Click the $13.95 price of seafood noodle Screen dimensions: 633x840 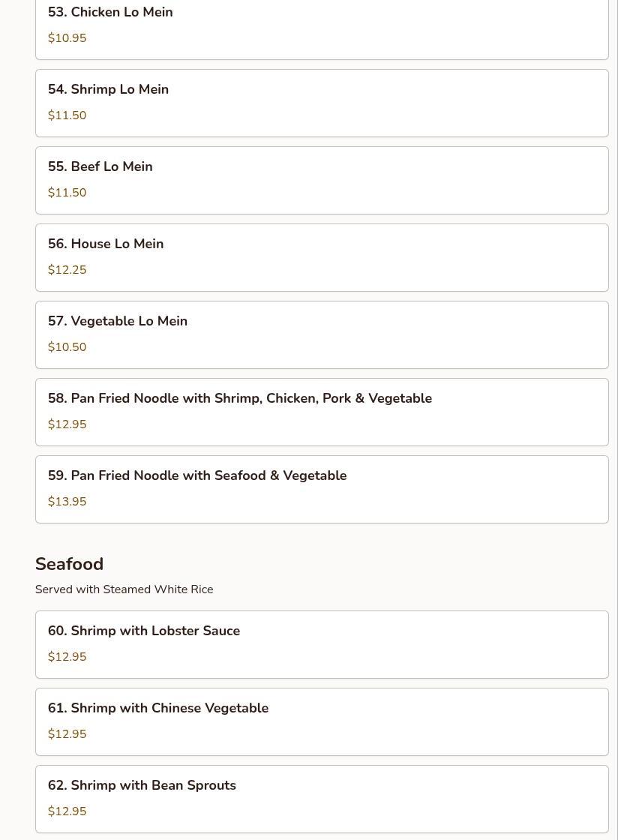67,502
